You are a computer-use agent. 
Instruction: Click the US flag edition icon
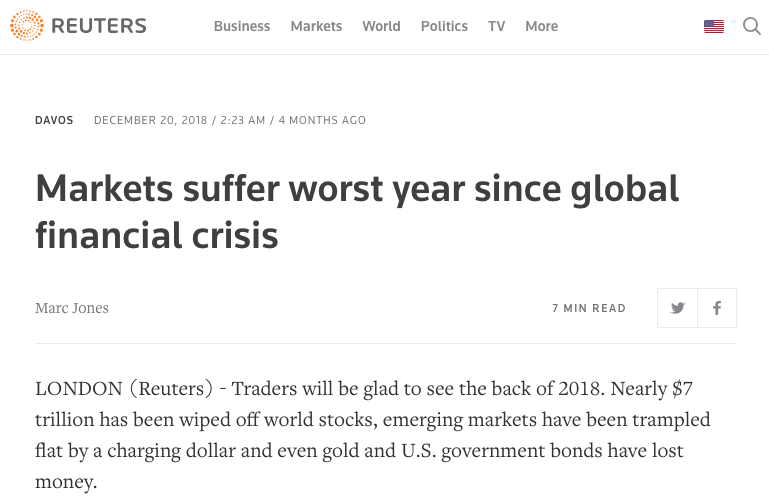[x=714, y=27]
